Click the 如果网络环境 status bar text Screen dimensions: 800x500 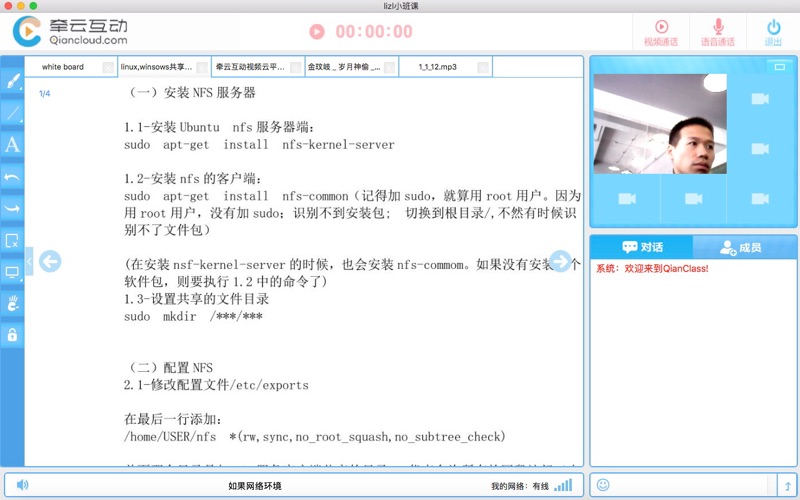(x=255, y=486)
